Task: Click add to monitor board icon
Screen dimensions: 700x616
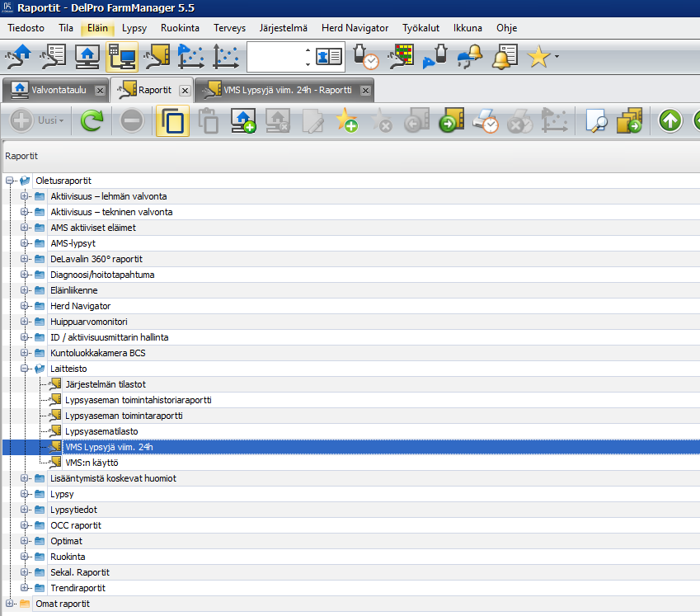Action: coord(243,120)
